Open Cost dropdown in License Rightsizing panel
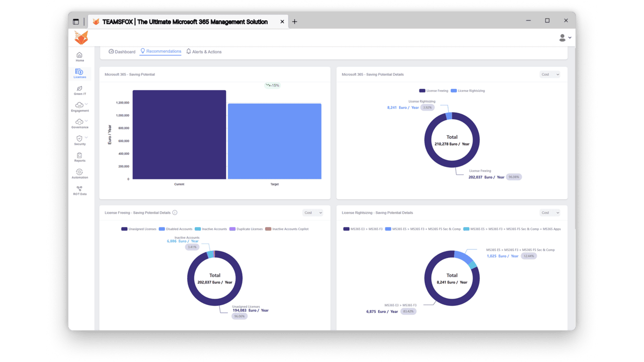 tap(549, 213)
